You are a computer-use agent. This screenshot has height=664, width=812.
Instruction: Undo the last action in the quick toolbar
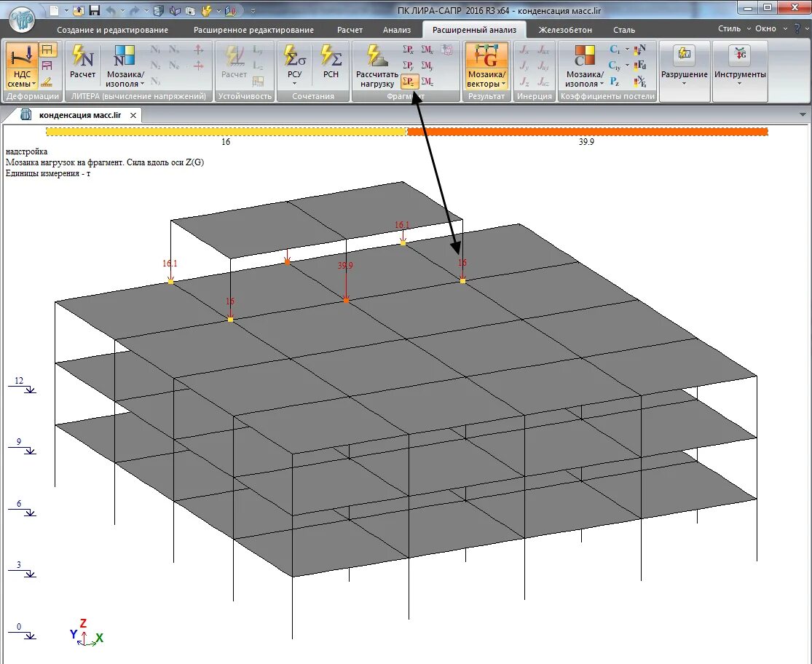pos(110,10)
